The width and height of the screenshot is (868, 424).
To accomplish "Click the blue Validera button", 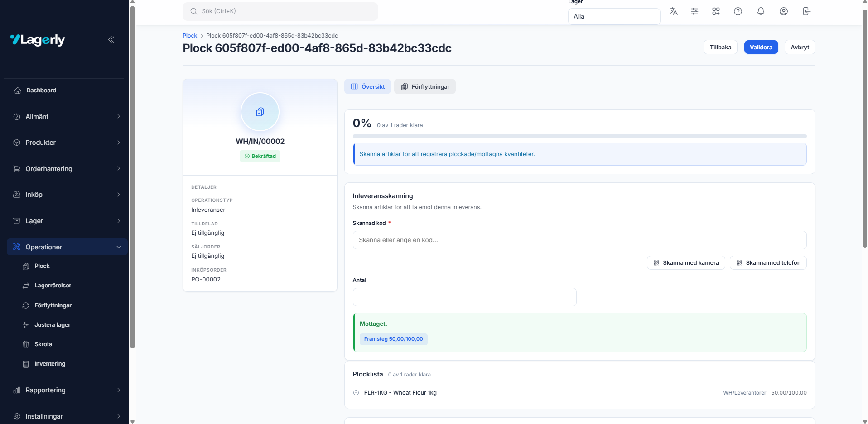I will 761,48.
